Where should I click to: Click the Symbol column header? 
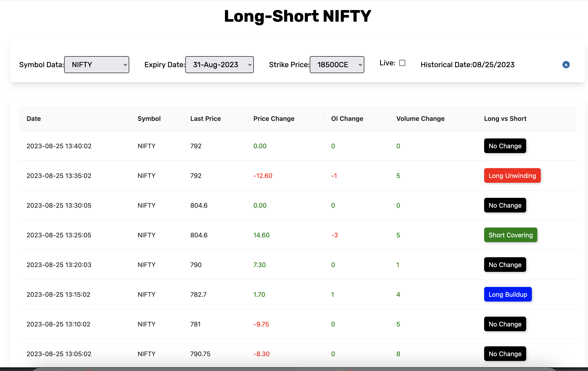click(149, 119)
